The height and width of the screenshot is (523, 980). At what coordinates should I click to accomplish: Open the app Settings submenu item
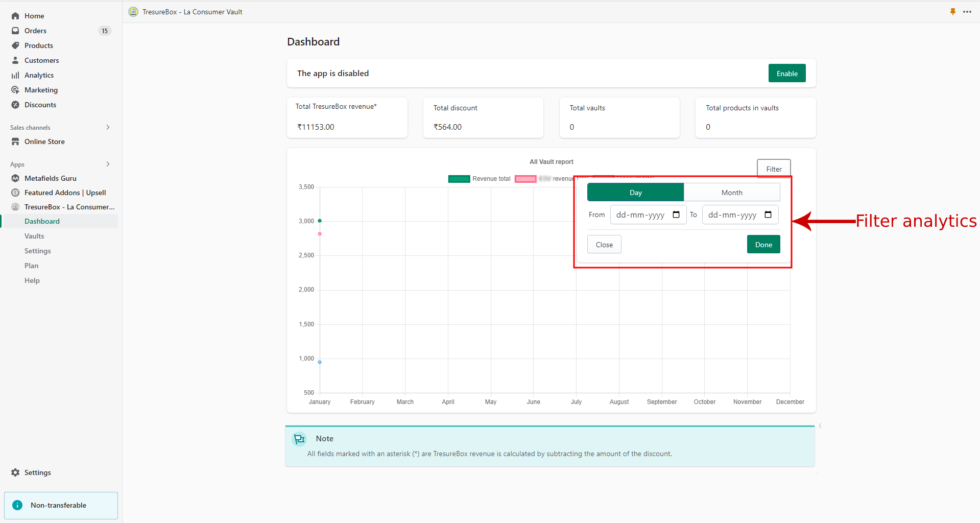click(38, 251)
